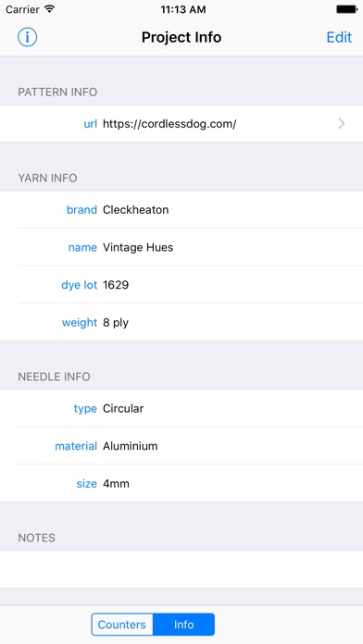Tap the info circle icon
This screenshot has height=644, width=363.
coord(27,37)
